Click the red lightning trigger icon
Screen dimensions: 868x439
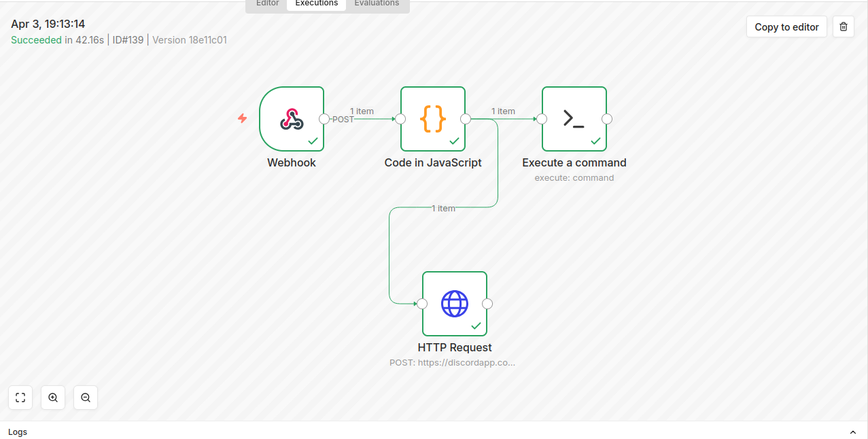tap(243, 118)
